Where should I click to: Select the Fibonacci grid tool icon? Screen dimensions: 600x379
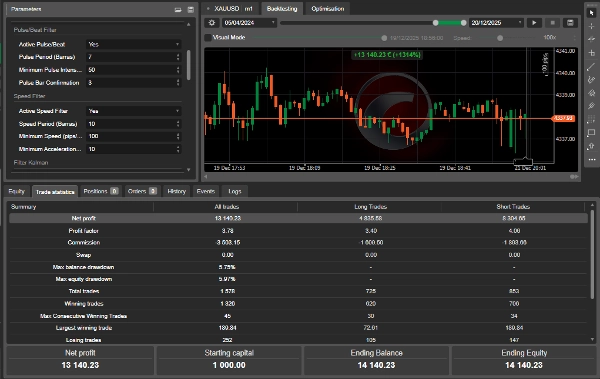(x=592, y=119)
